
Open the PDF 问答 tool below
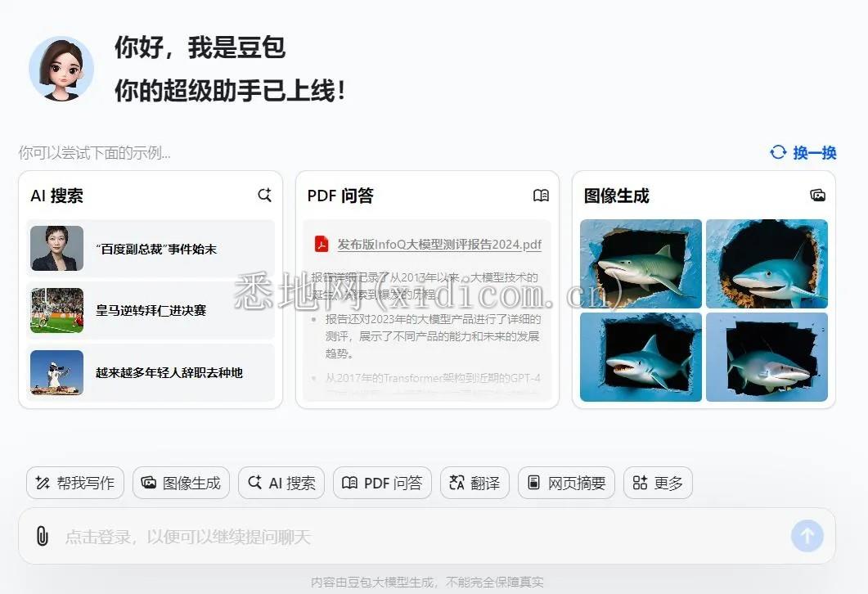point(382,483)
